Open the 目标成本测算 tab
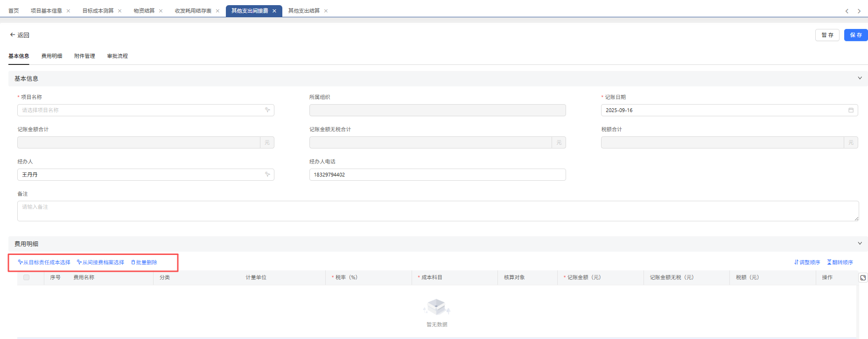The image size is (868, 339). pyautogui.click(x=98, y=11)
